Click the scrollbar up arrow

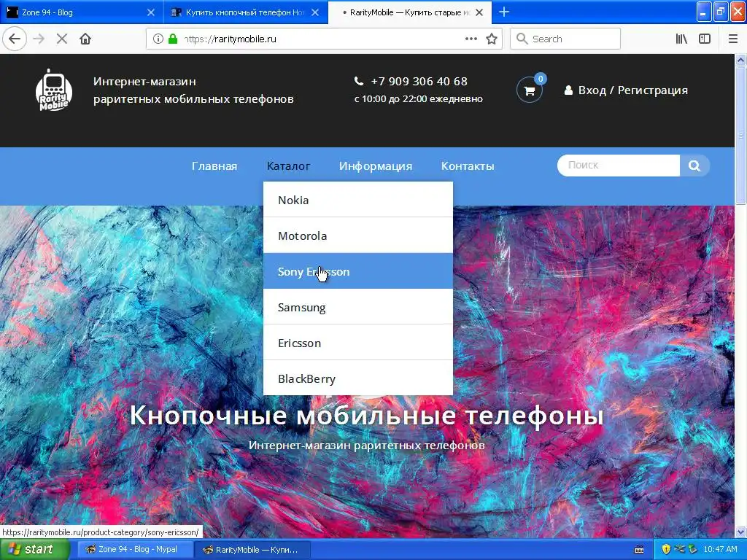[740, 60]
